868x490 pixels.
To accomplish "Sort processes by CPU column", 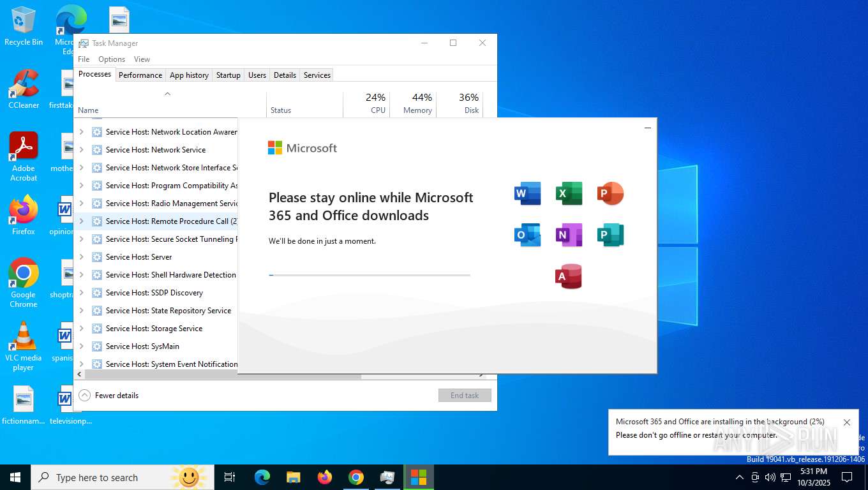I will [366, 105].
